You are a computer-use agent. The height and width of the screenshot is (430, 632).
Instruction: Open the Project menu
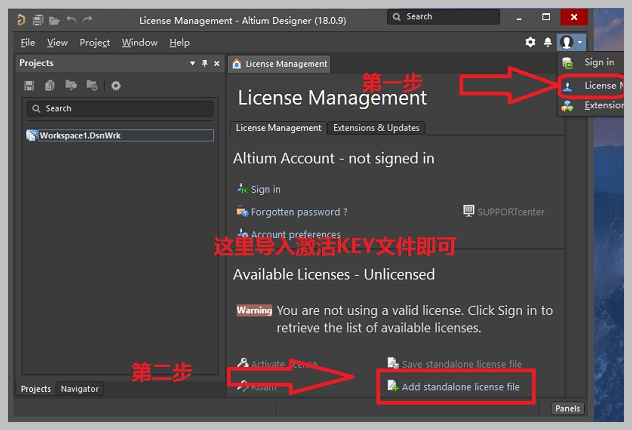point(95,42)
